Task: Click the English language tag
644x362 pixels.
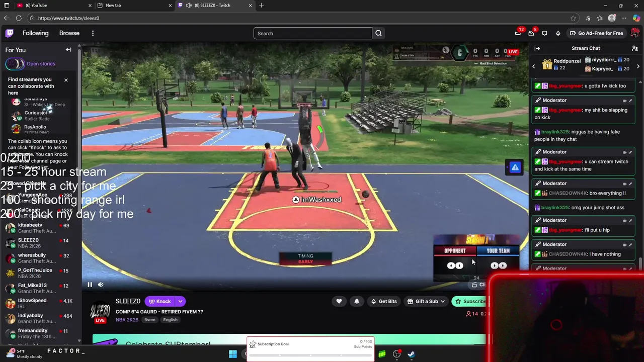Action: tap(170, 320)
